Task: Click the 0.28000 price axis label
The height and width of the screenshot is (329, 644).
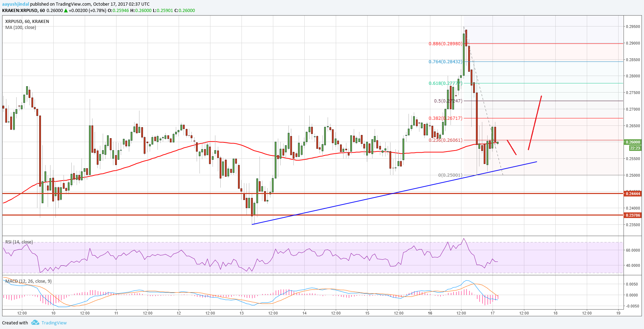Action: [633, 76]
